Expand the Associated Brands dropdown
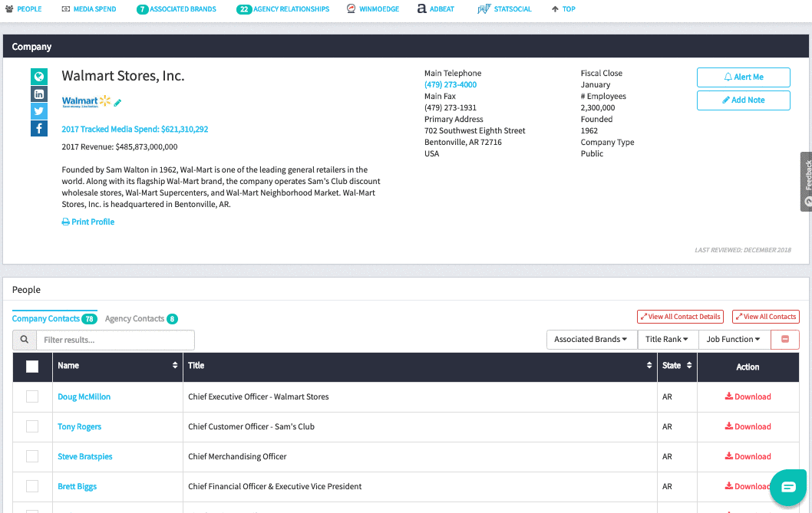 coord(592,339)
